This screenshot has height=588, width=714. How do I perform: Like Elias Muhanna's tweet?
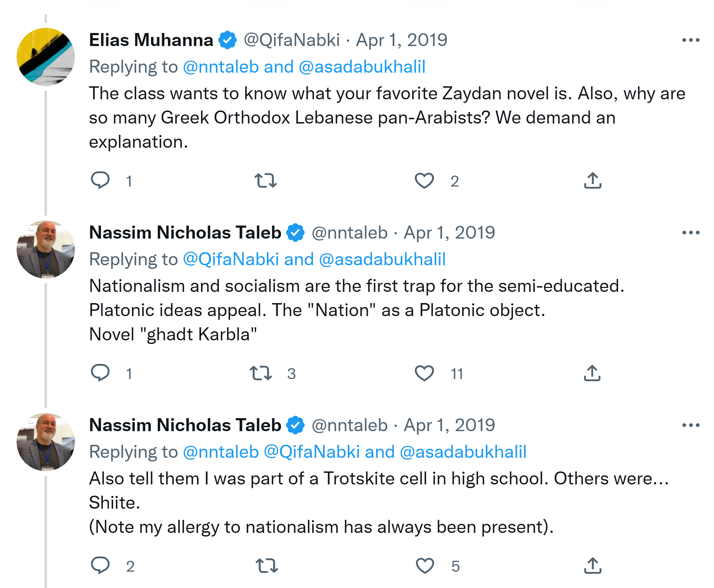(x=424, y=180)
